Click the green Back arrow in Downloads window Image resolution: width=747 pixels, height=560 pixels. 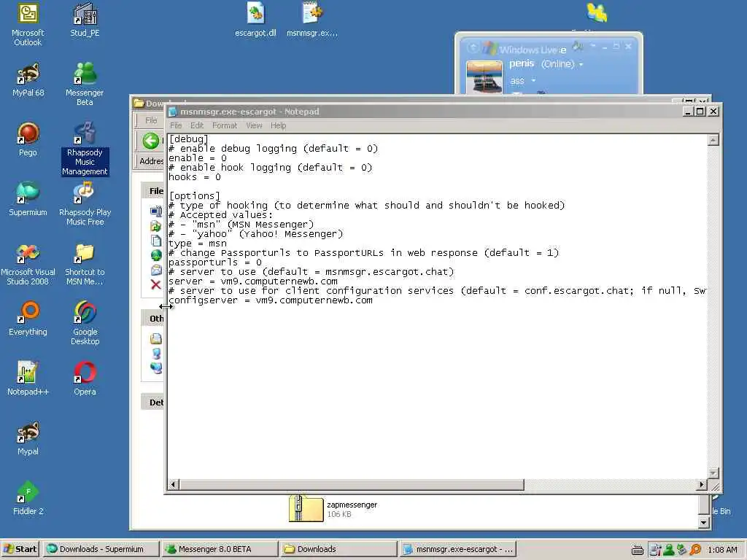tap(151, 141)
